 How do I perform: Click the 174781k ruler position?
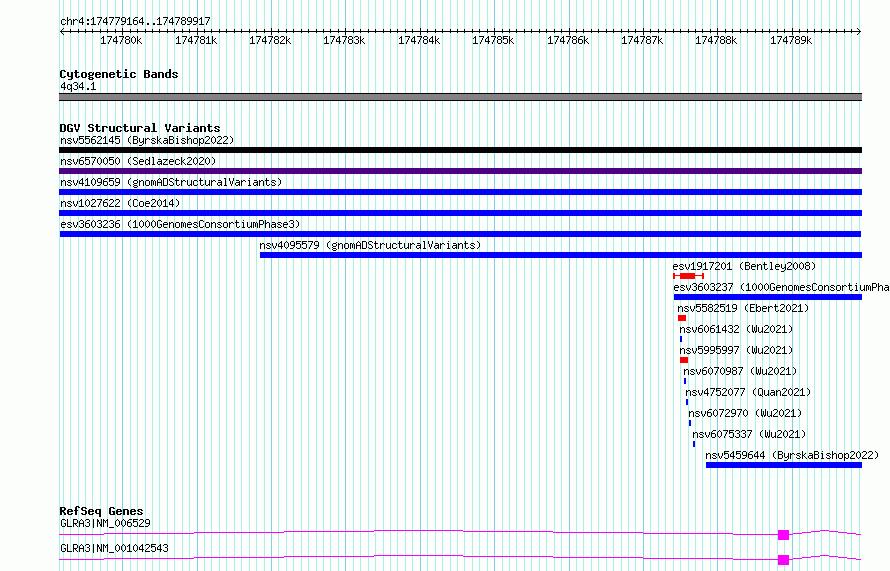(196, 40)
